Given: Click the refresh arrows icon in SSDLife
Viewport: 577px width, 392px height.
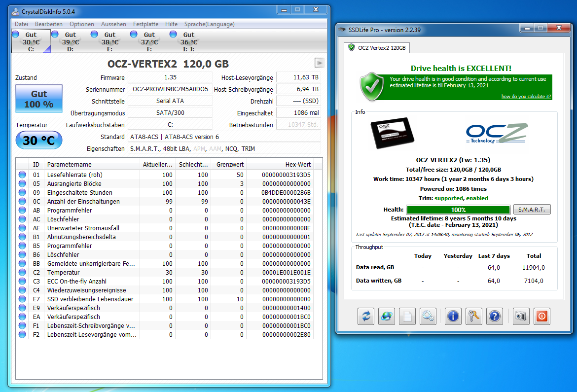Looking at the screenshot, I should coord(366,316).
